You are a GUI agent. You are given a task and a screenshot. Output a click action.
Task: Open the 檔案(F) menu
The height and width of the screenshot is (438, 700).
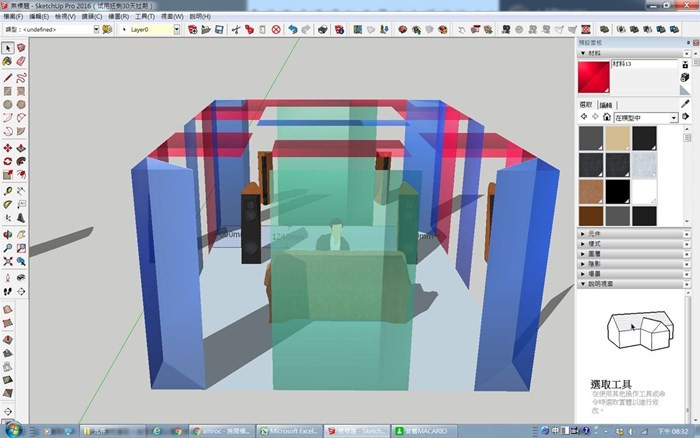click(x=13, y=17)
